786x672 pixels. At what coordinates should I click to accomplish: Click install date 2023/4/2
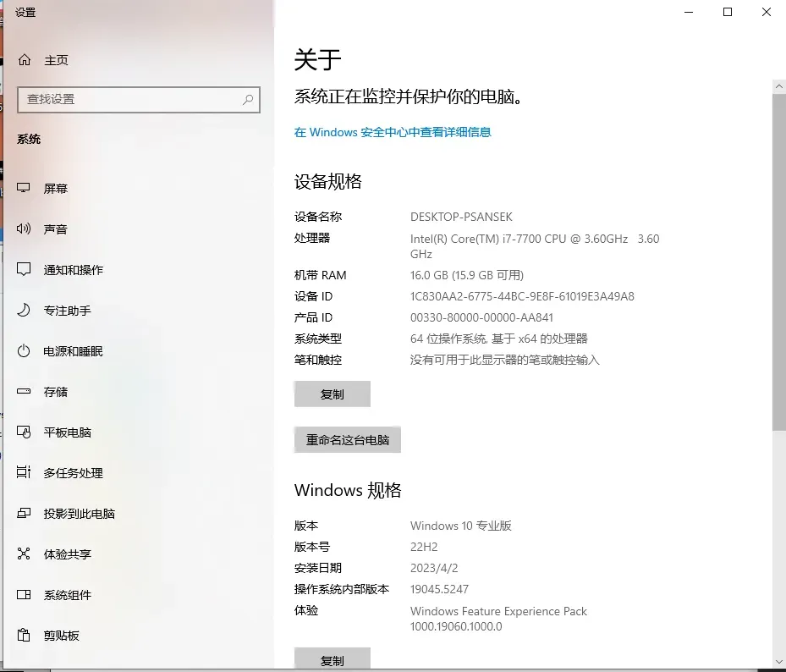click(433, 568)
